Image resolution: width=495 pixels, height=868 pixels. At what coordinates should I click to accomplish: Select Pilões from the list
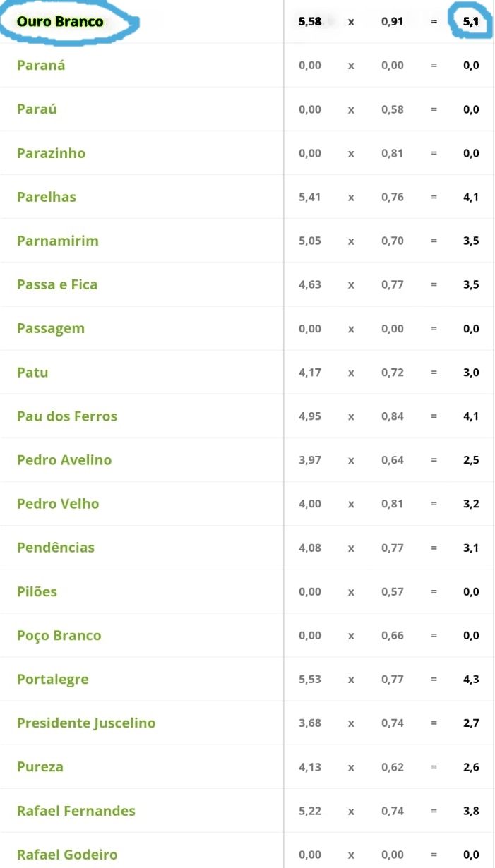pos(37,591)
